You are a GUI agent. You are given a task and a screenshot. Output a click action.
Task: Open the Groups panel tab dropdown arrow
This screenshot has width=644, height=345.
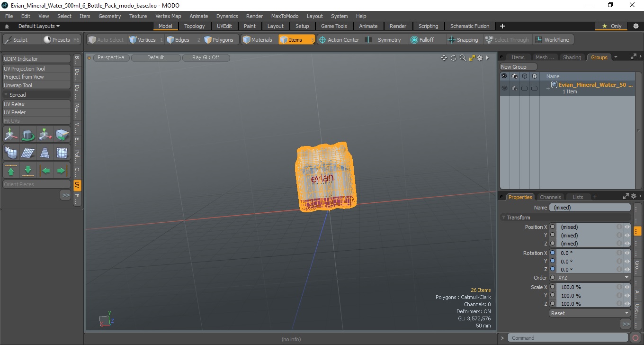click(x=616, y=57)
